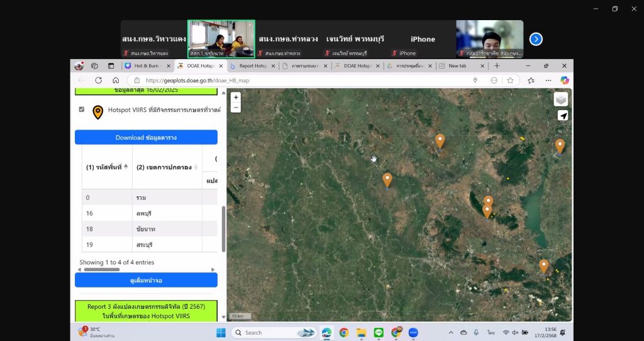The height and width of the screenshot is (341, 644).
Task: Open a new browser tab
Action: 497,65
